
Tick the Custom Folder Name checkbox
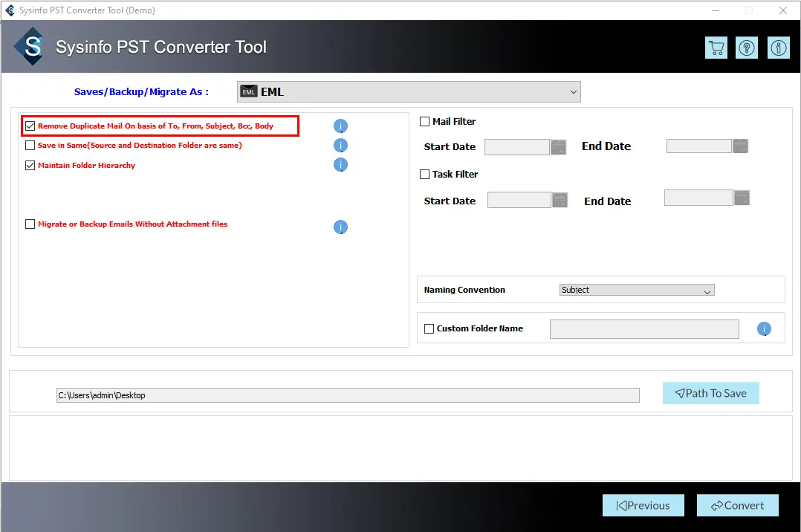(x=429, y=328)
